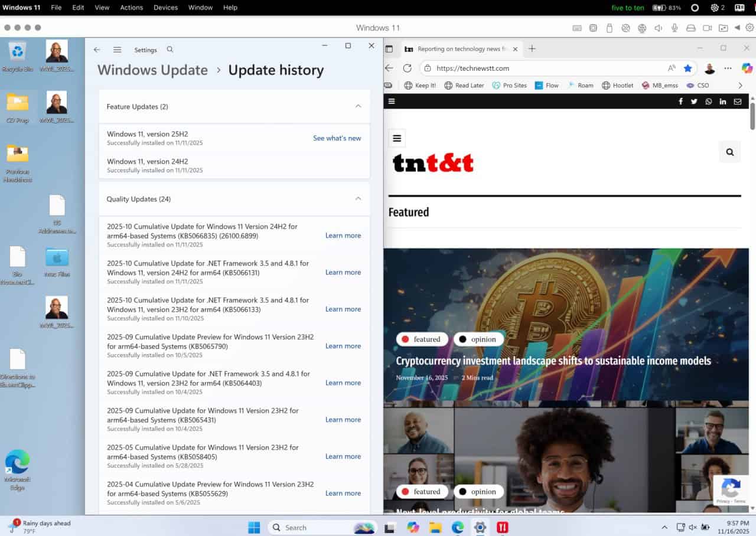Click the email envelope icon in site header
The height and width of the screenshot is (536, 756).
pyautogui.click(x=738, y=101)
